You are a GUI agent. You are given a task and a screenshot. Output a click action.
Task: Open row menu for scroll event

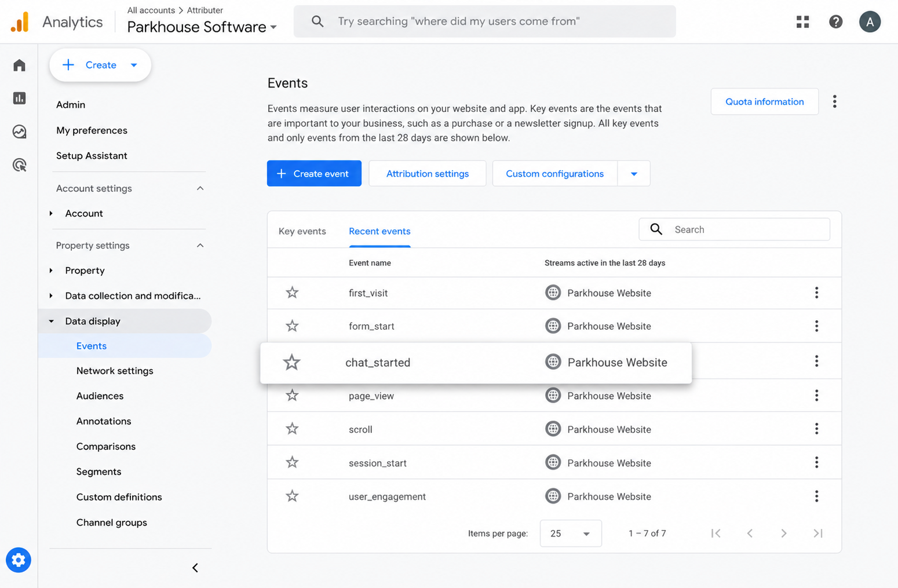tap(816, 429)
